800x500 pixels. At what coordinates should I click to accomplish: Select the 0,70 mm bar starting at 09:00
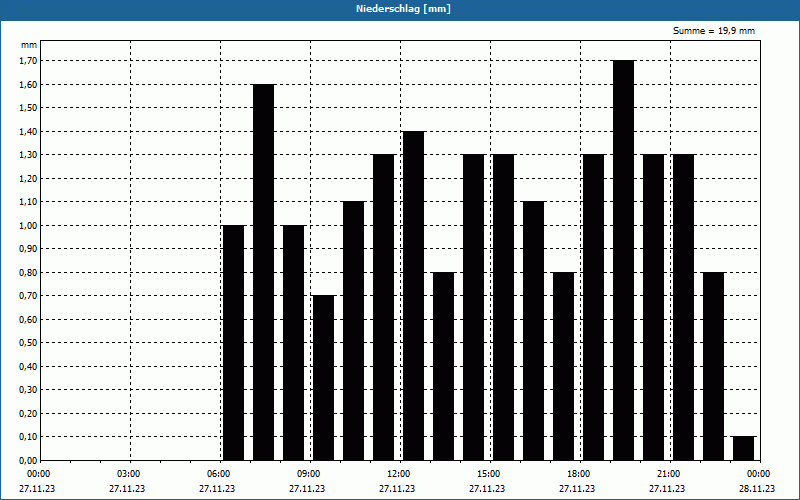click(x=323, y=378)
